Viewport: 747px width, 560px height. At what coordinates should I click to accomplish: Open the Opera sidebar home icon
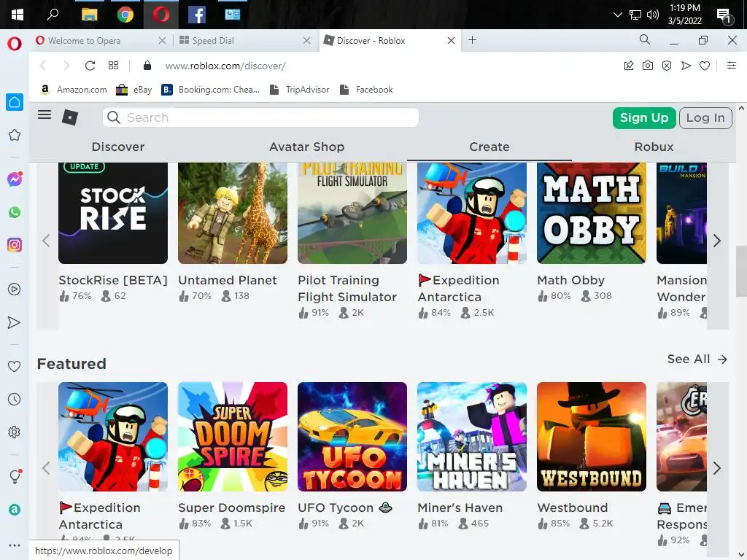click(15, 102)
